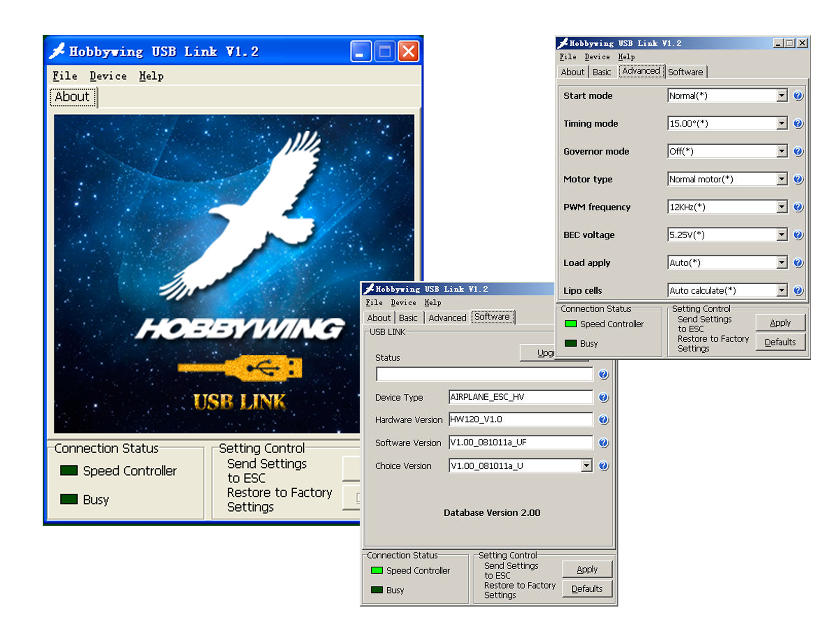Switch to Advanced tab in Software window
The height and width of the screenshot is (644, 834).
(x=447, y=318)
